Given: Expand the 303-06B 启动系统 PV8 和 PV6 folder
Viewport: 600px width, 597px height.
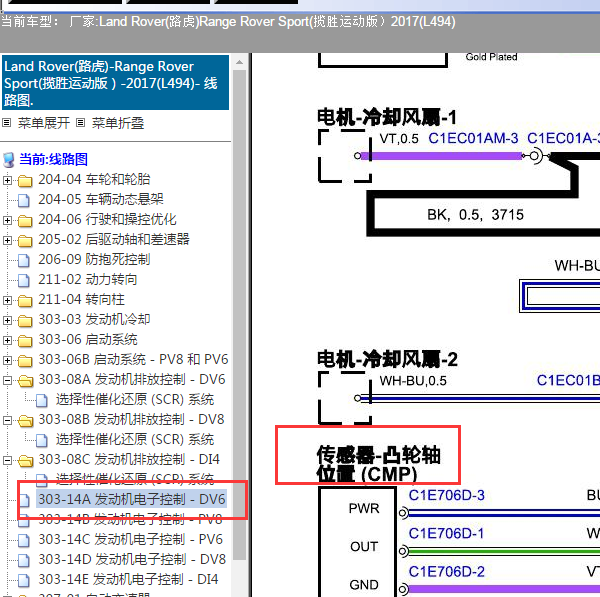Looking at the screenshot, I should (x=7, y=360).
